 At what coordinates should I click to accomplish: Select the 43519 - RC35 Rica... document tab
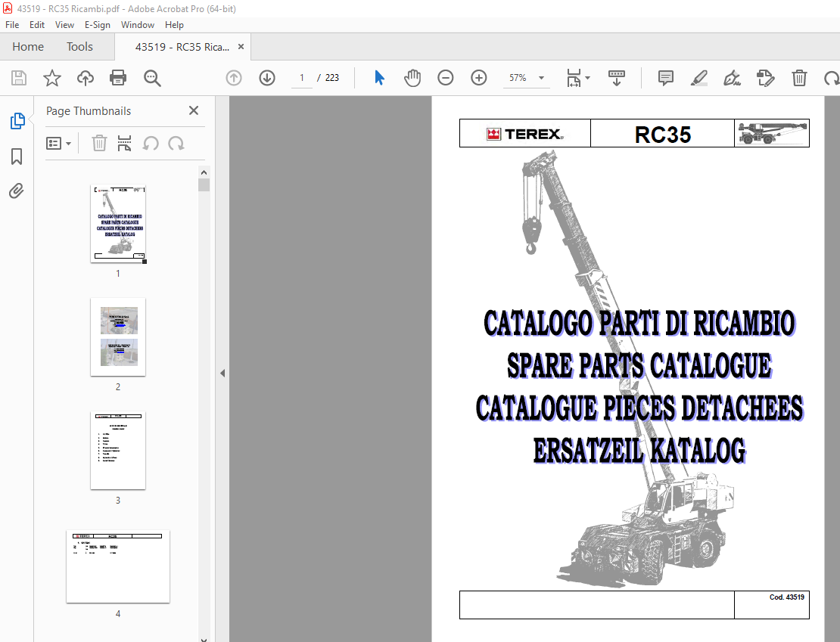[x=182, y=47]
